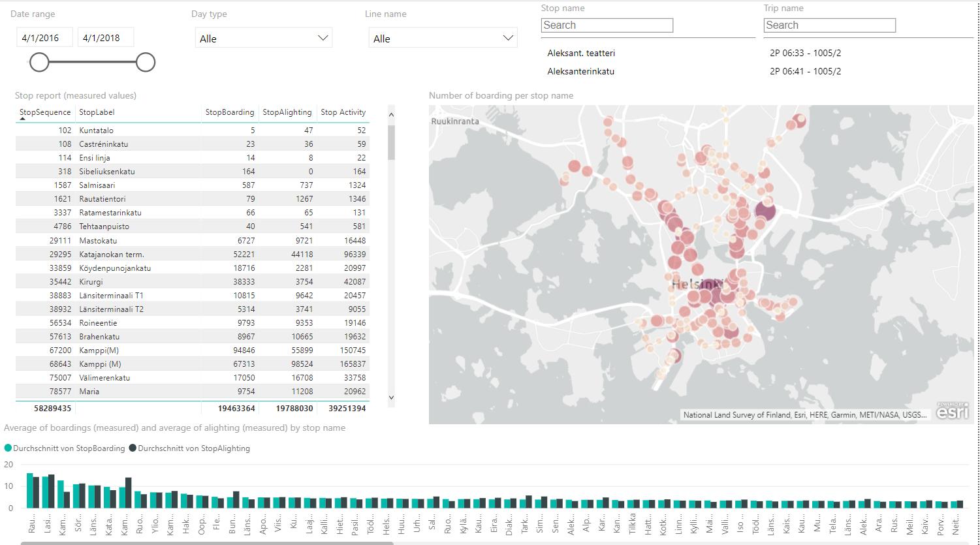
Task: Click the teal legend dot for StopBoarding
Action: pyautogui.click(x=7, y=448)
